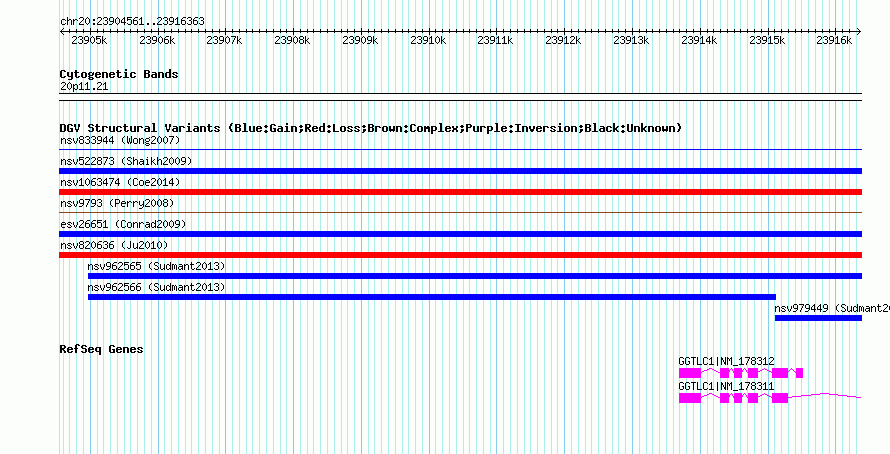Click the 23908k ruler tick label
Viewport: 890px width, 454px height.
click(x=292, y=40)
